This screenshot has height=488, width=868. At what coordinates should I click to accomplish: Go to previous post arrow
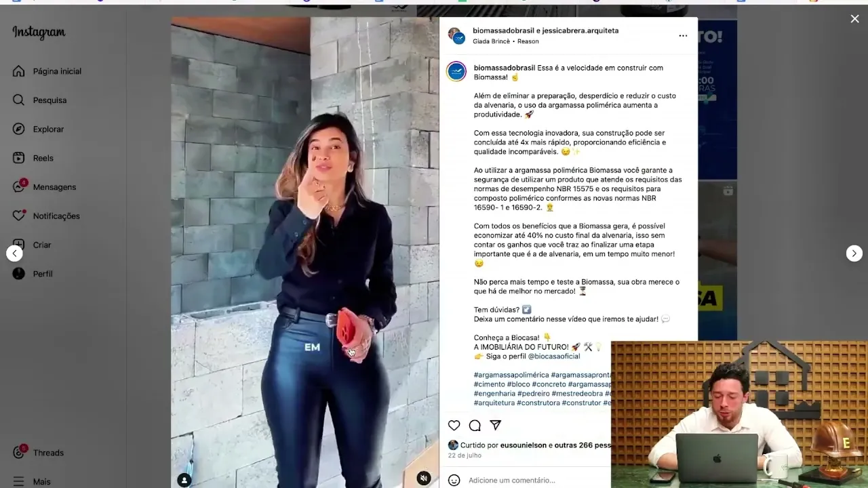click(x=14, y=253)
